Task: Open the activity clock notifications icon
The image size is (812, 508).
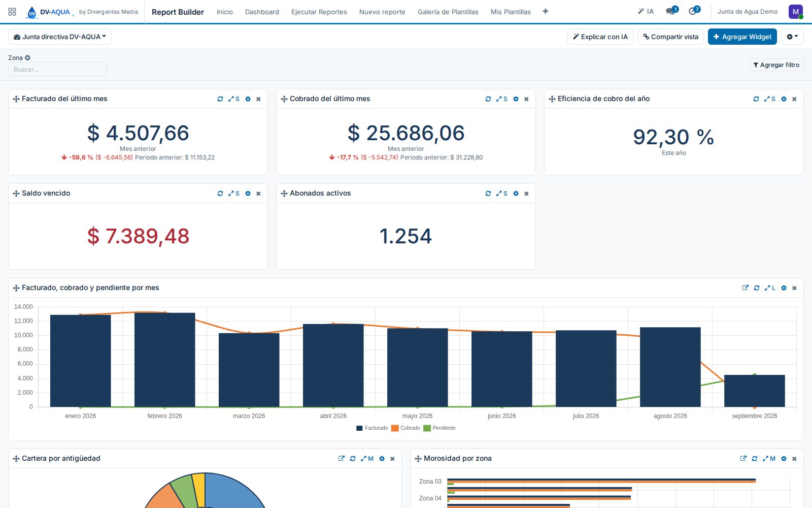Action: click(694, 11)
